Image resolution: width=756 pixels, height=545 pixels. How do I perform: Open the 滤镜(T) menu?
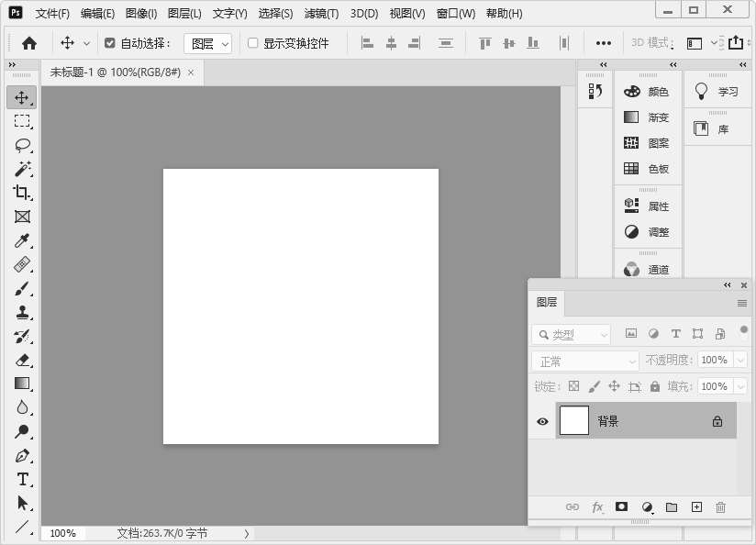click(x=321, y=14)
